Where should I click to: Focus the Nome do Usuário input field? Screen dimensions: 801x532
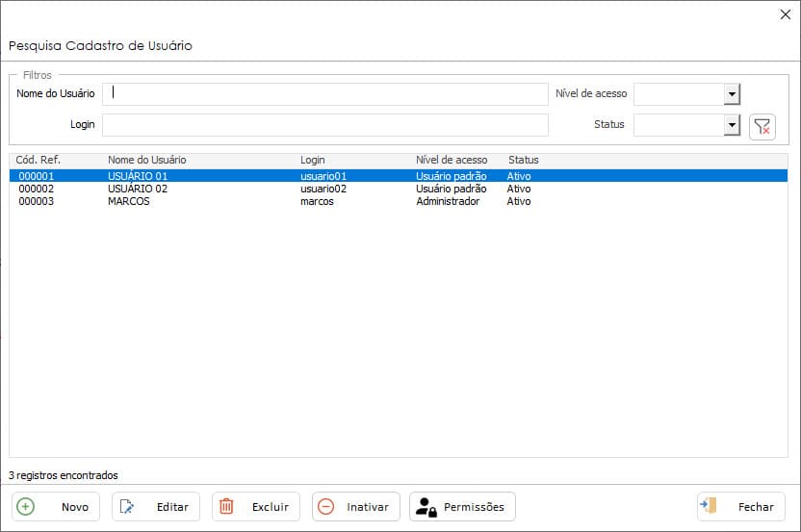pyautogui.click(x=324, y=94)
